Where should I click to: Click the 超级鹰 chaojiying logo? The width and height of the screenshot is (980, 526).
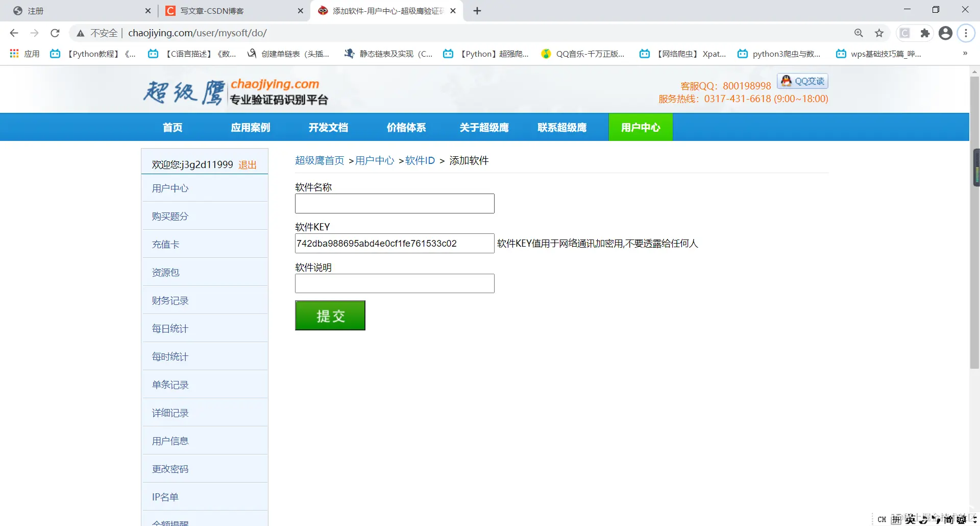click(232, 91)
